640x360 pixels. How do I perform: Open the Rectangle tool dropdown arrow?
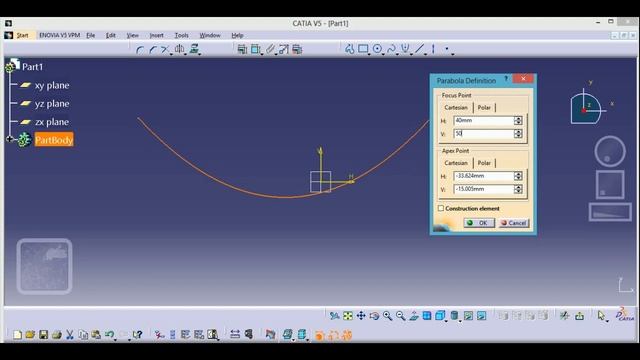(x=369, y=53)
